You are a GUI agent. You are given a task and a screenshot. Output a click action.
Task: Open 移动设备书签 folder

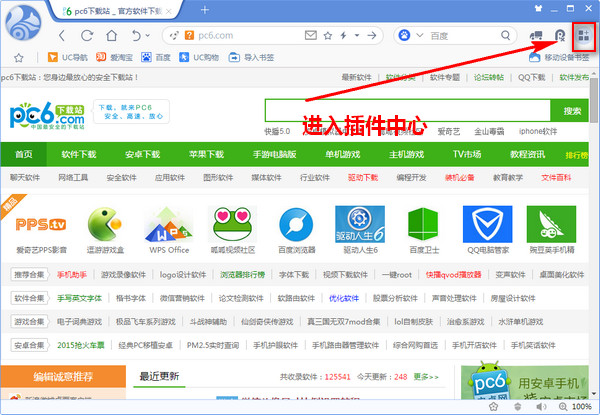(x=559, y=58)
